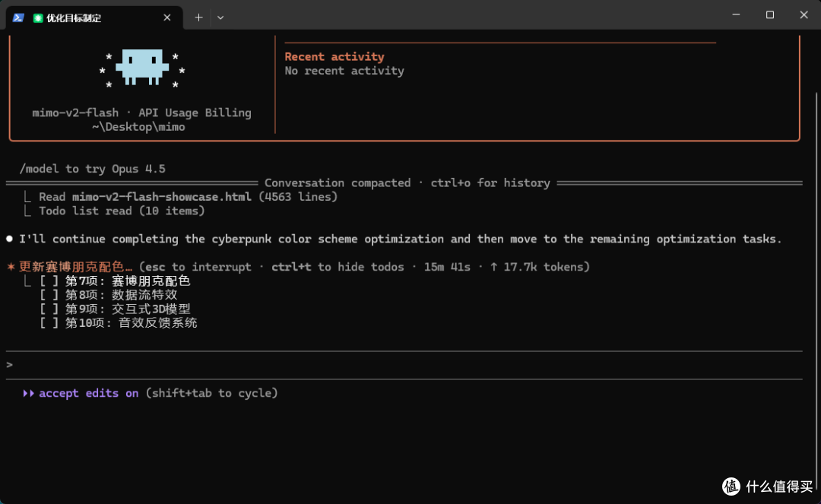Click the double-arrow icon before accept edits
The height and width of the screenshot is (504, 821).
(x=28, y=393)
